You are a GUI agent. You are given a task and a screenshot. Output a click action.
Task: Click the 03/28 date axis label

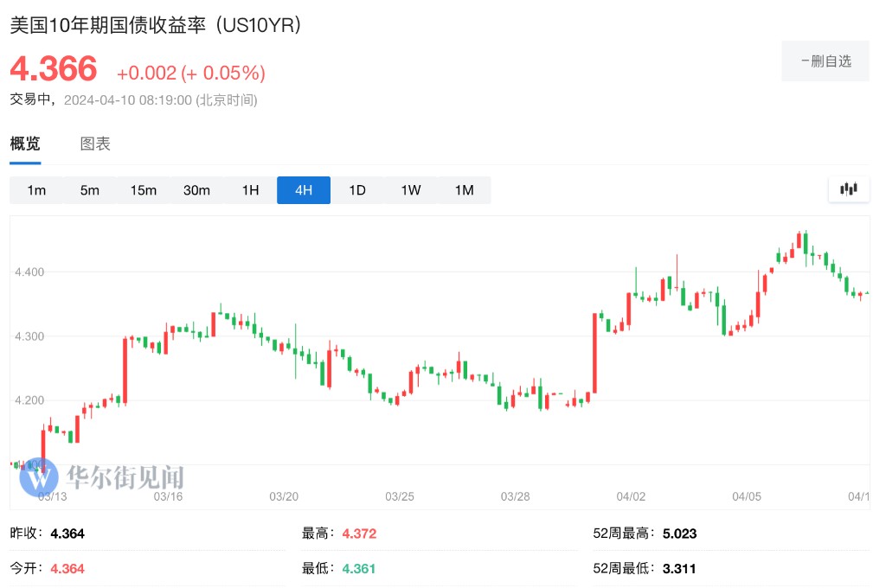pyautogui.click(x=516, y=496)
